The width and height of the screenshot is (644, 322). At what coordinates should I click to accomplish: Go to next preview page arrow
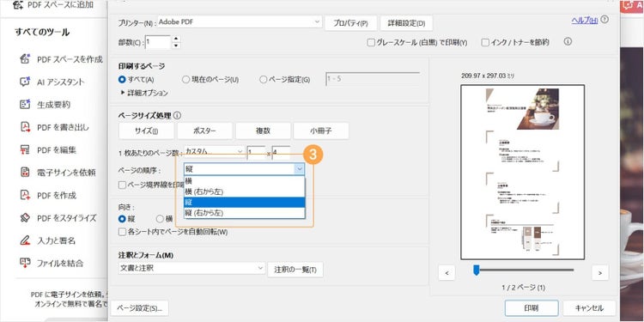600,272
